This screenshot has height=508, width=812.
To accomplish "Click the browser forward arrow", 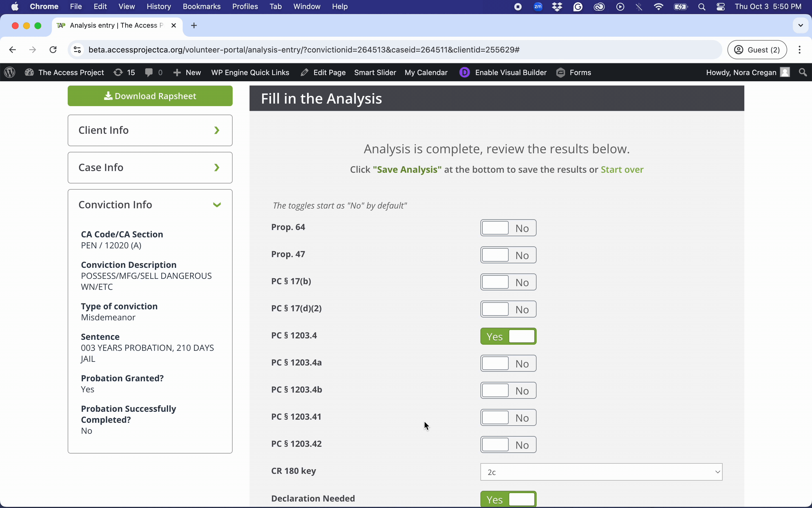I will coord(32,50).
